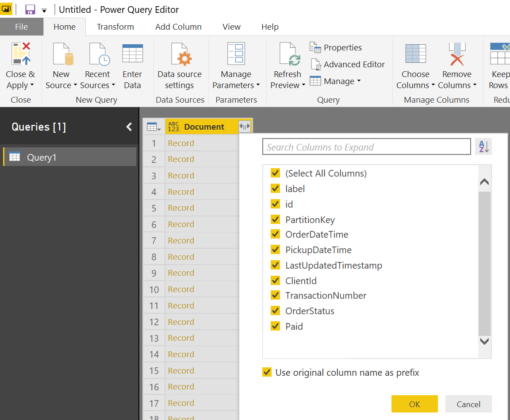The height and width of the screenshot is (420, 510).
Task: Expand the Manage Parameters dropdown arrow
Action: tap(258, 85)
